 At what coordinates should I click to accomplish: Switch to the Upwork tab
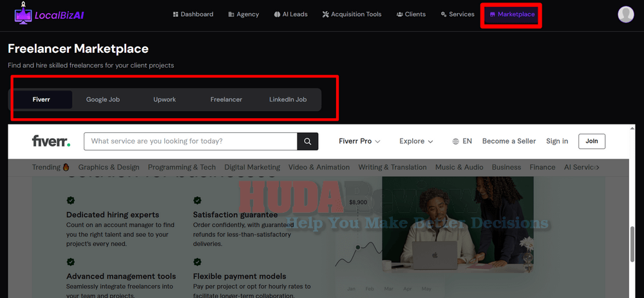click(x=165, y=99)
